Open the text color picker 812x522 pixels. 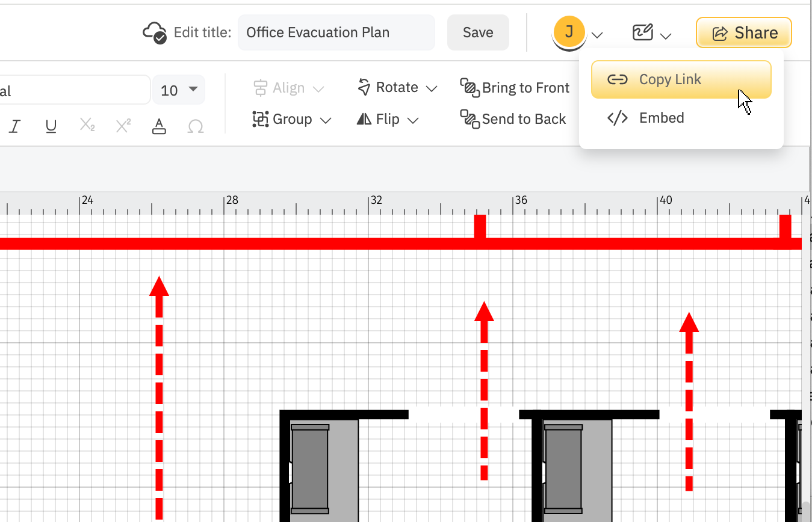click(159, 126)
